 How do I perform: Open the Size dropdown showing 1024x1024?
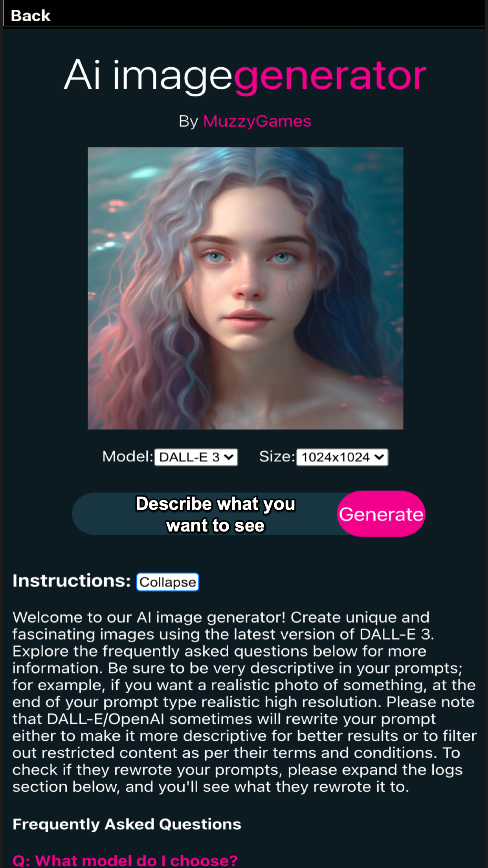(x=342, y=457)
